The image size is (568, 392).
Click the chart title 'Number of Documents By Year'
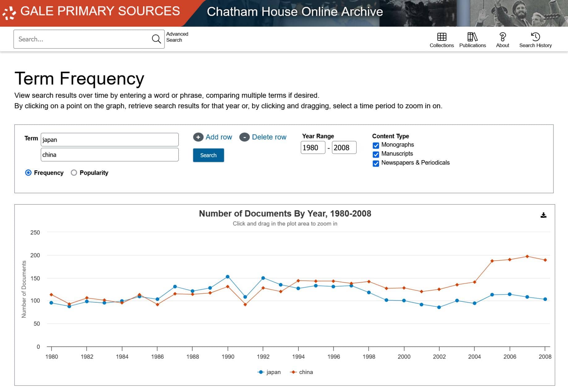pyautogui.click(x=285, y=214)
